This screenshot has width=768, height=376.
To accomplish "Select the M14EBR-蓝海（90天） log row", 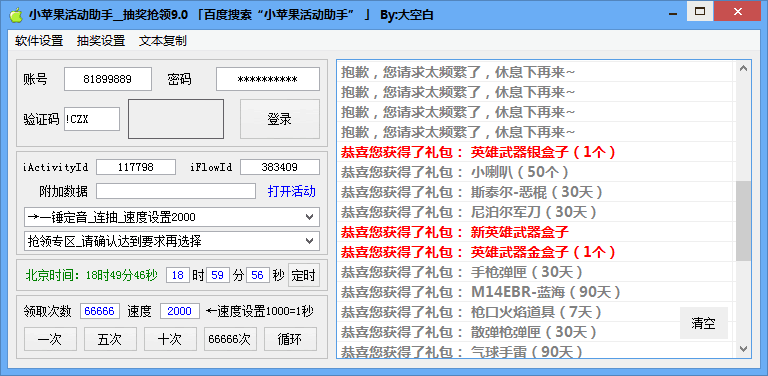I will coord(536,292).
